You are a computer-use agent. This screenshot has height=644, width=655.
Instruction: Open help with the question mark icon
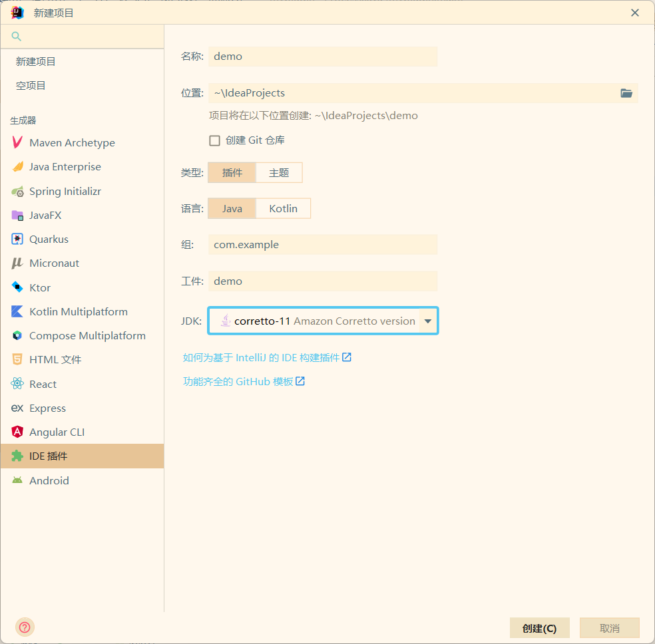click(25, 627)
